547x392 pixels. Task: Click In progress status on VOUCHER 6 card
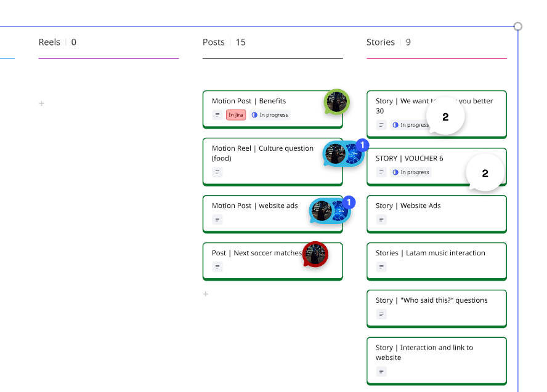[411, 172]
